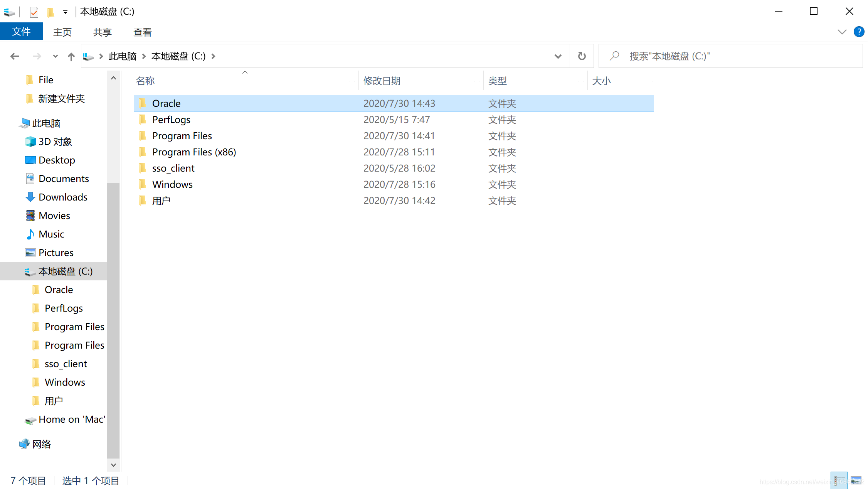Open the address bar history dropdown
Image resolution: width=868 pixels, height=489 pixels.
[x=558, y=56]
